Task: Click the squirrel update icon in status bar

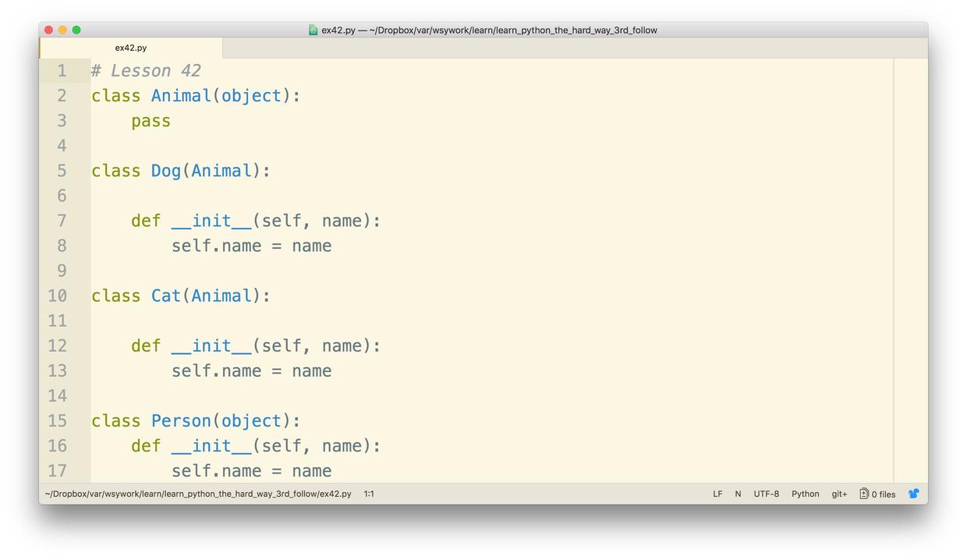Action: click(913, 494)
